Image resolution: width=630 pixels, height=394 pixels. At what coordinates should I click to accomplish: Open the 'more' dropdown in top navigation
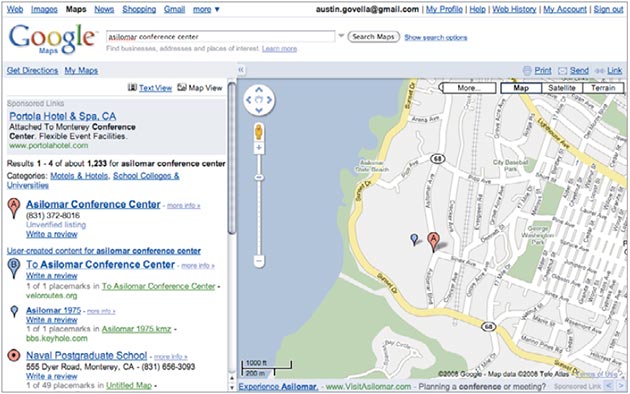point(206,9)
